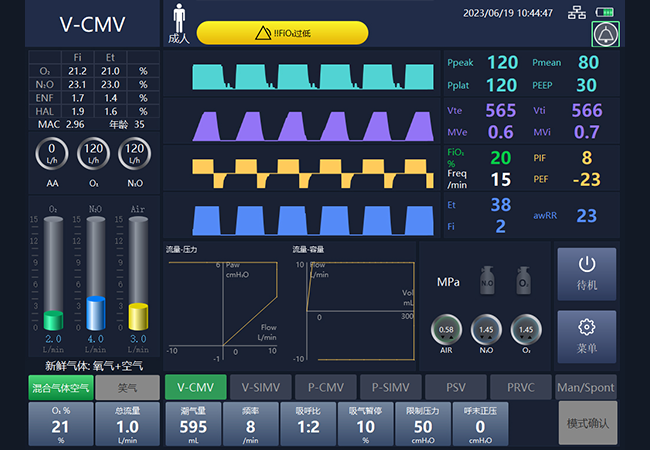Click the AA consumption dial reading 0
This screenshot has width=650, height=450.
tap(52, 155)
